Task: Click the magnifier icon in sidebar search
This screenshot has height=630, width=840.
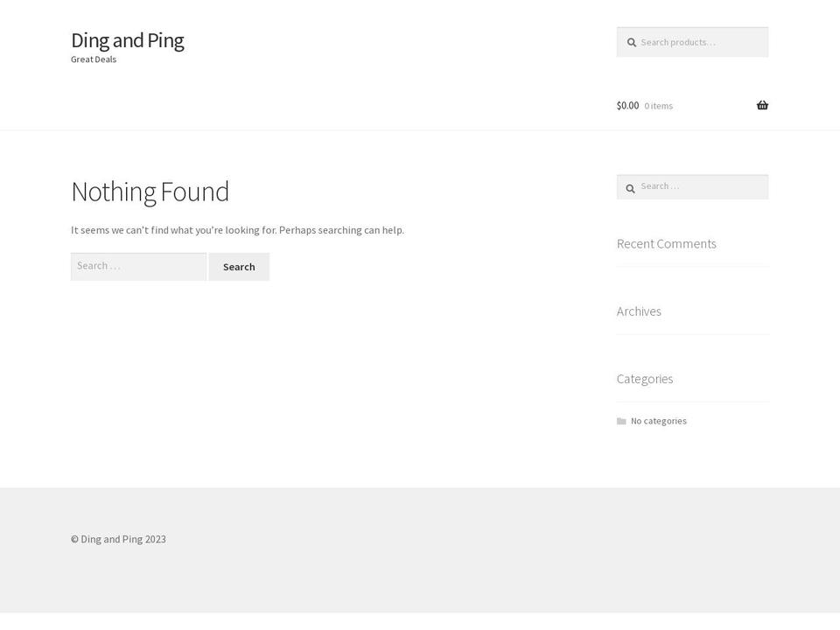Action: point(631,189)
